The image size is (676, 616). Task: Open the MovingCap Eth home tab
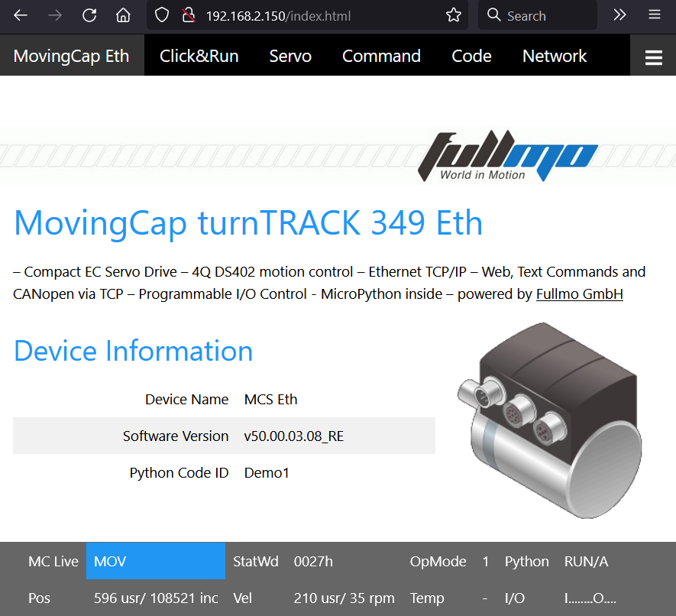[x=72, y=56]
